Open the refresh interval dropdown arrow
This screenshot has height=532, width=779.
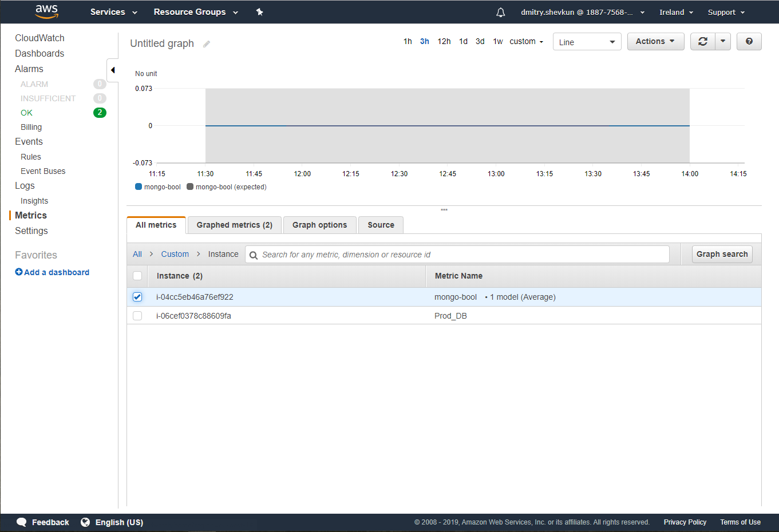coord(723,41)
